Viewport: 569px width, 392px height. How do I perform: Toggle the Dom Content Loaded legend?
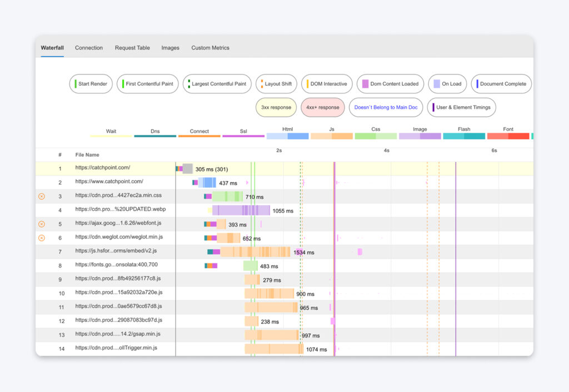(x=390, y=83)
